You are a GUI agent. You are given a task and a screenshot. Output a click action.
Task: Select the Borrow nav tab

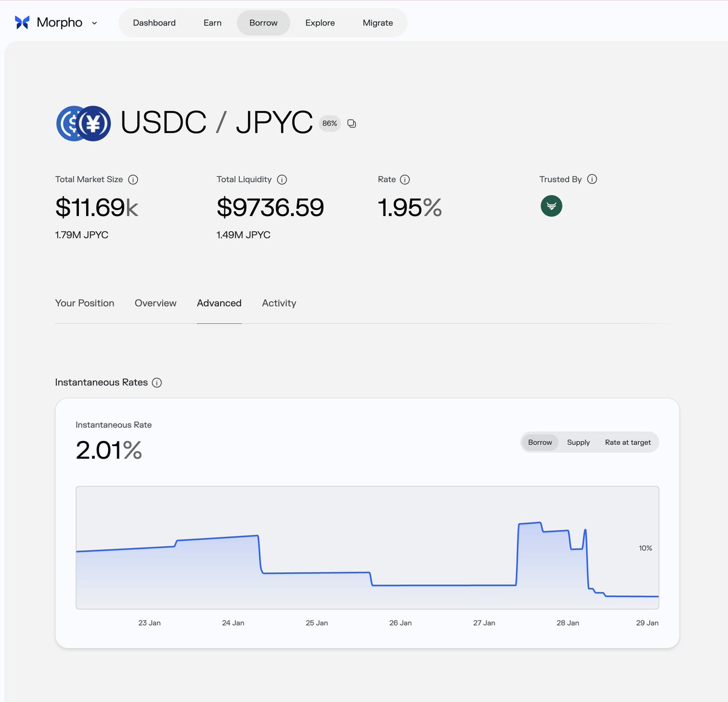click(x=263, y=23)
